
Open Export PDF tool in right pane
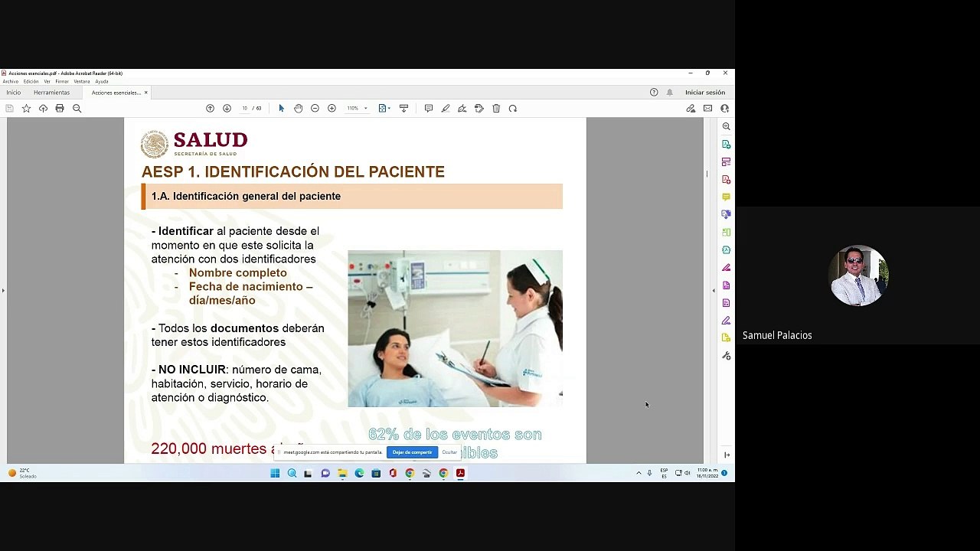(x=727, y=144)
